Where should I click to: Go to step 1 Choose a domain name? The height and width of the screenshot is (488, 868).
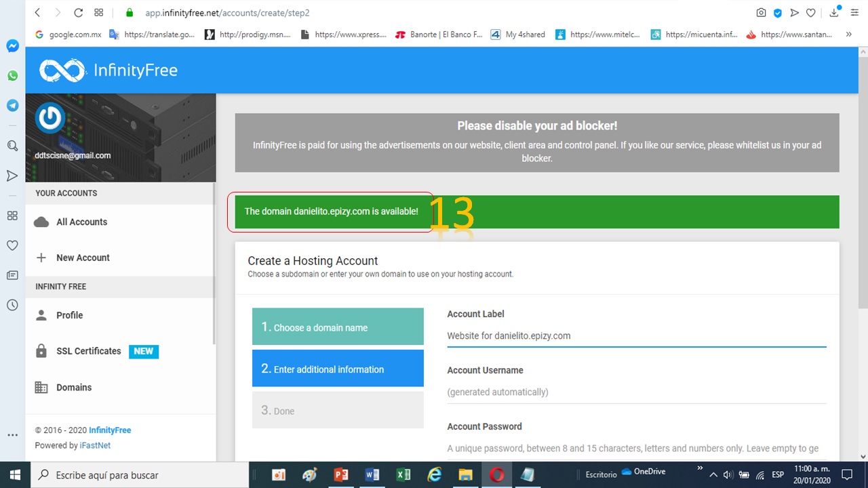[x=338, y=327]
